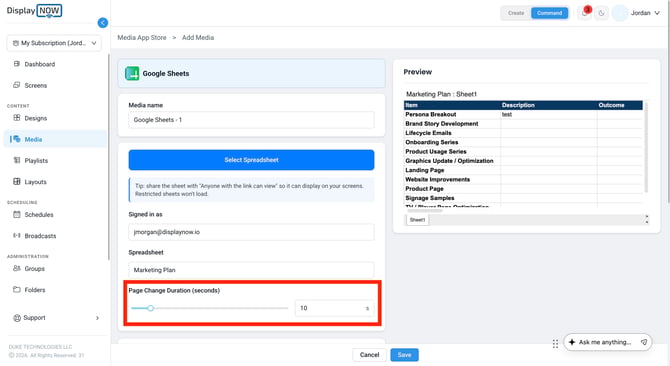Click the send icon in Ask me anything
The width and height of the screenshot is (670, 366).
pos(644,342)
